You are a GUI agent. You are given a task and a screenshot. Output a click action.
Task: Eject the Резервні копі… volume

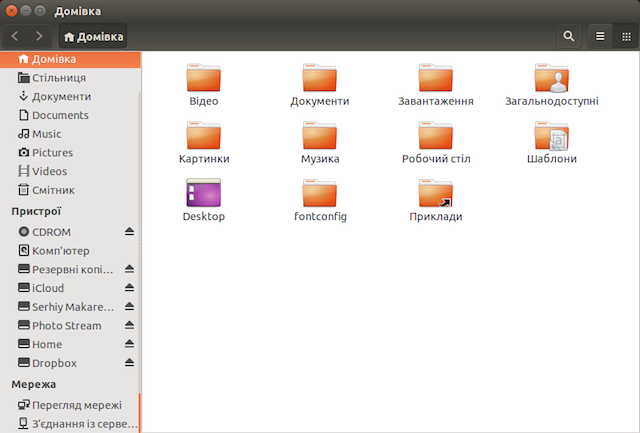tap(129, 269)
